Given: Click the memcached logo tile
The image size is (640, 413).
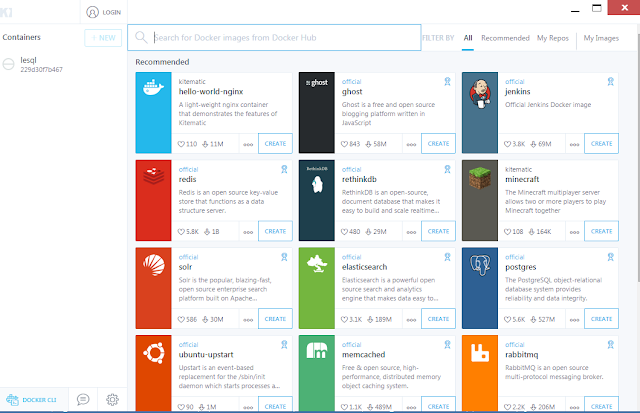Looking at the screenshot, I should click(317, 351).
